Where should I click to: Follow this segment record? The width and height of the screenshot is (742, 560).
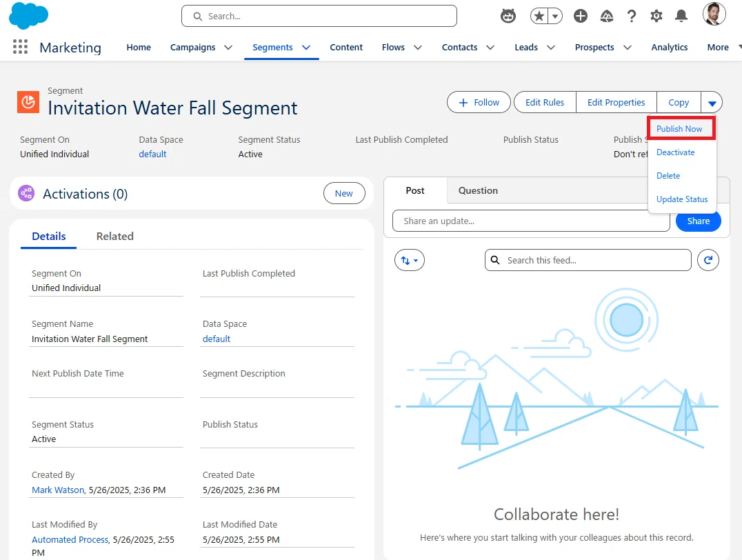point(479,102)
